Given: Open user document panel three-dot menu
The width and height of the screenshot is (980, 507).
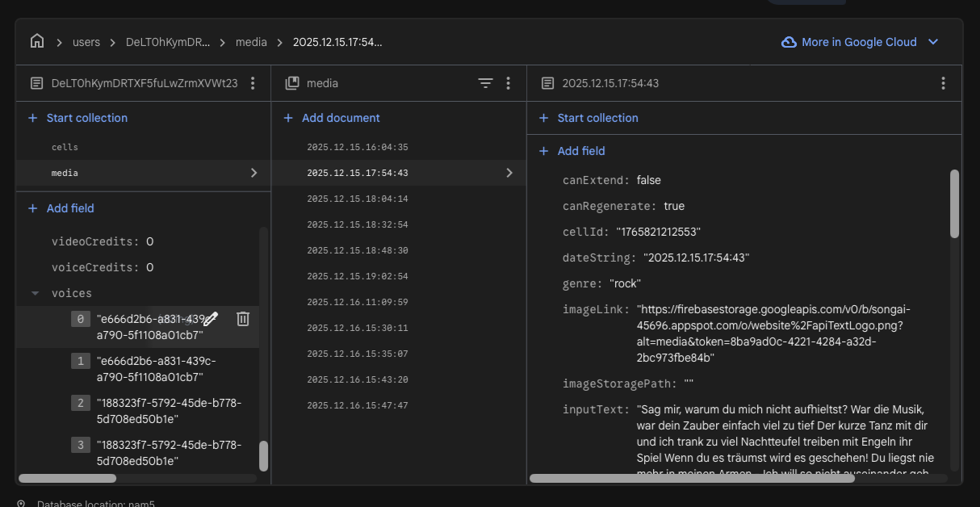Looking at the screenshot, I should (253, 83).
